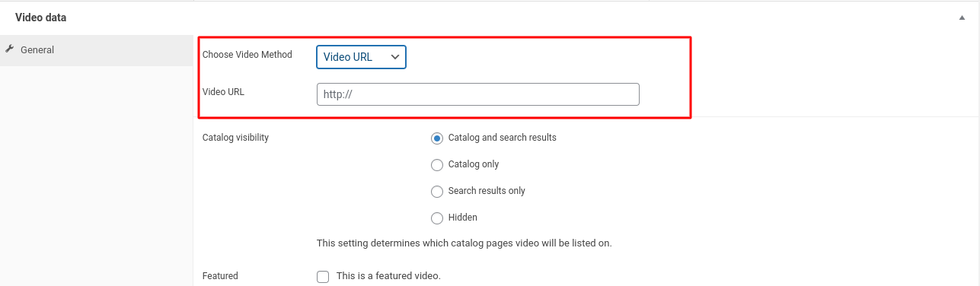The image size is (980, 286).
Task: Enable the featured video checkbox
Action: click(323, 277)
